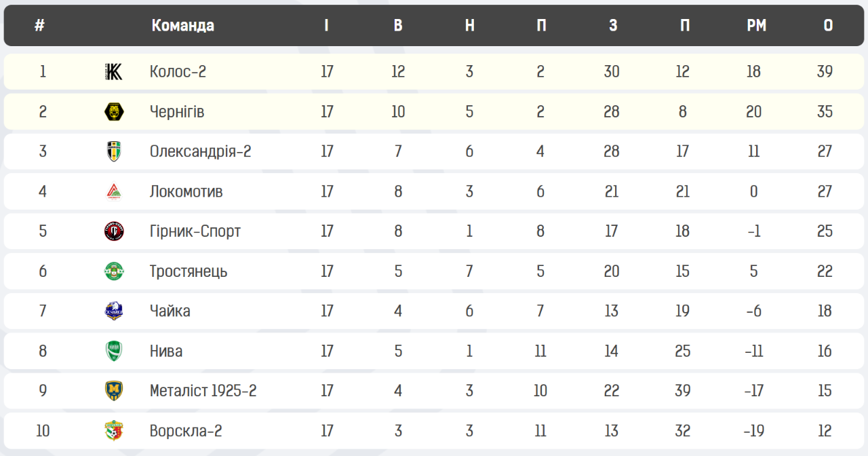Click the Гірник-Спорт round crest
This screenshot has width=868, height=456.
pyautogui.click(x=114, y=231)
